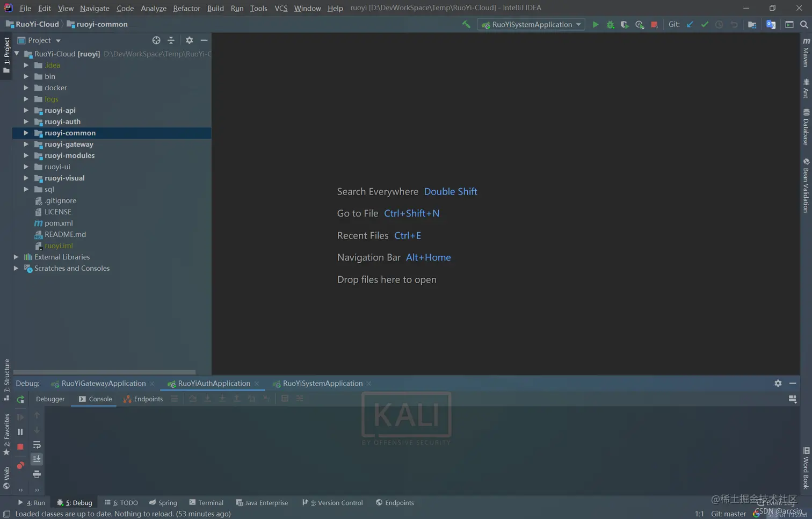
Task: Expand the ruoyi-modules folder
Action: point(26,155)
